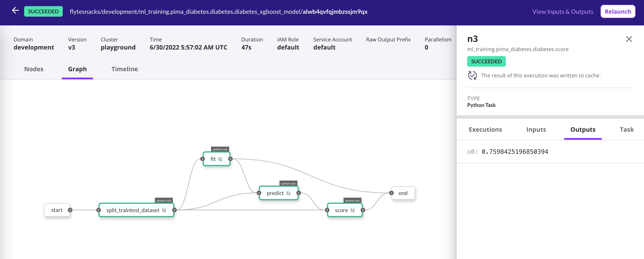
Task: Select the fit task node
Action: pyautogui.click(x=213, y=159)
